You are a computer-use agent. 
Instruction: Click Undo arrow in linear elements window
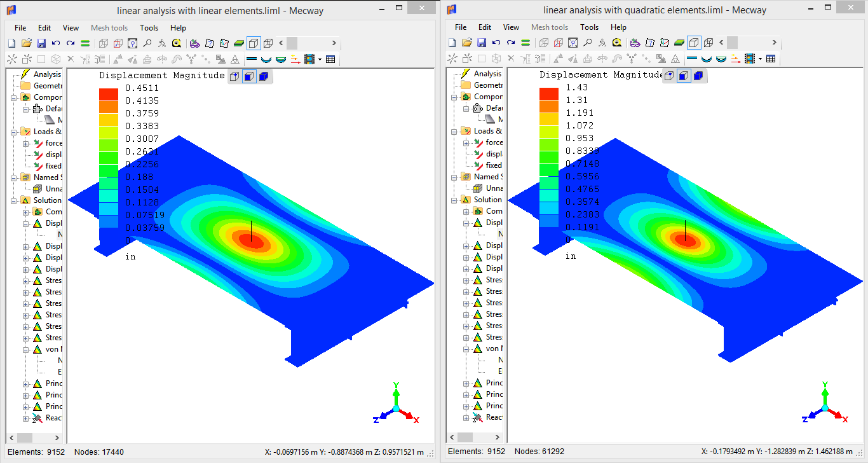pos(56,43)
